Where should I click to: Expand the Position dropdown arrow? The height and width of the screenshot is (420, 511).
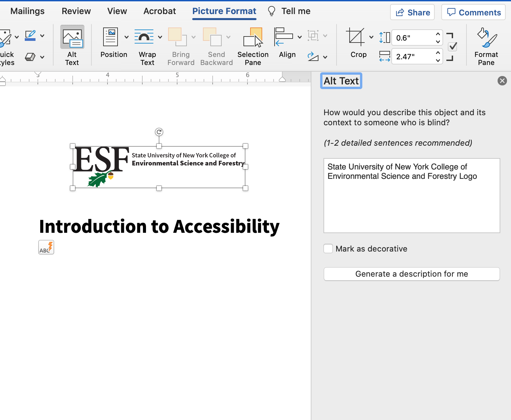point(127,37)
